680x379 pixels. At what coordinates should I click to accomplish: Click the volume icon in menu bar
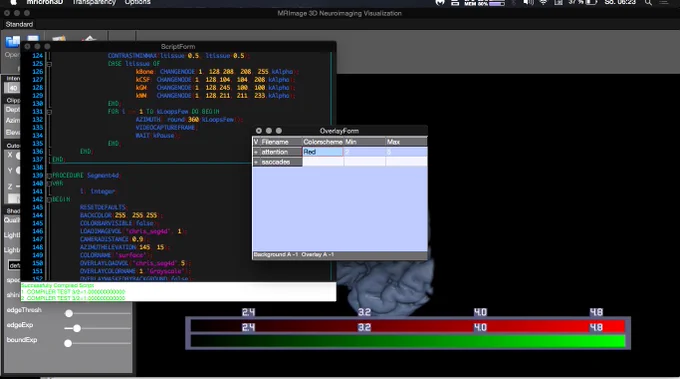click(x=528, y=2)
